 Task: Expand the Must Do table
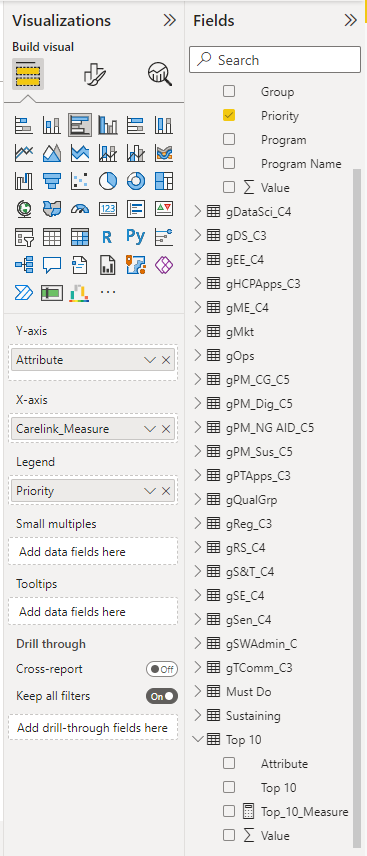(x=198, y=692)
